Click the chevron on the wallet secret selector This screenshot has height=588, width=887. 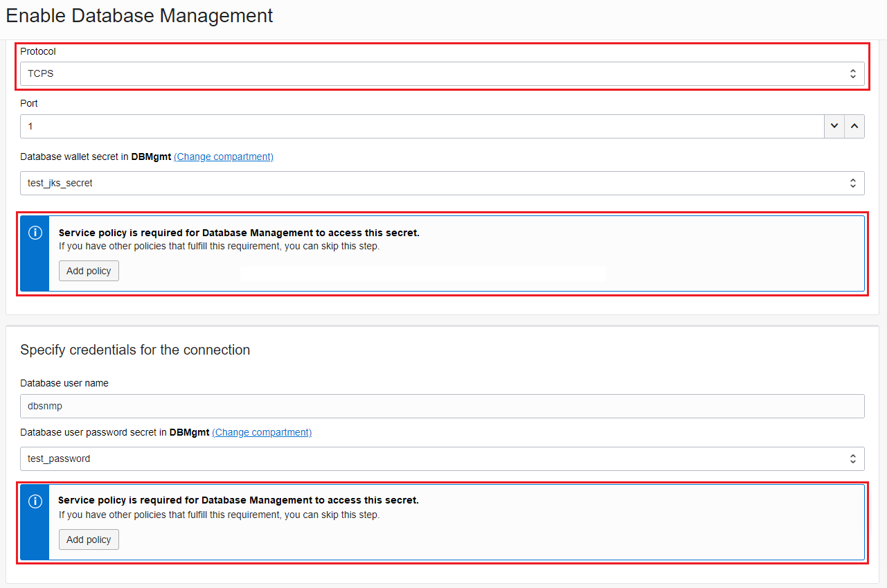pos(854,183)
